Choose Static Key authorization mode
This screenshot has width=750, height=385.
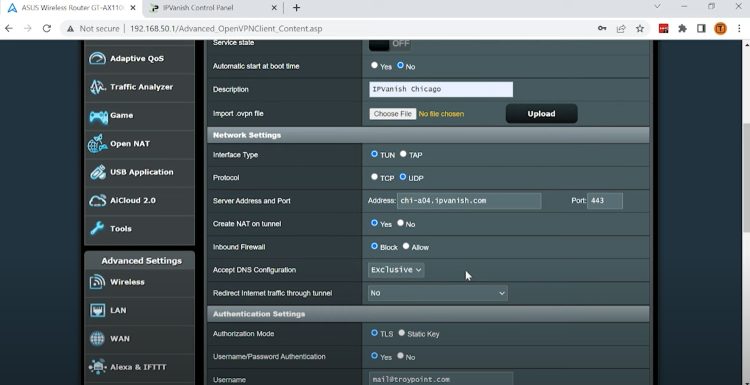[x=401, y=333]
